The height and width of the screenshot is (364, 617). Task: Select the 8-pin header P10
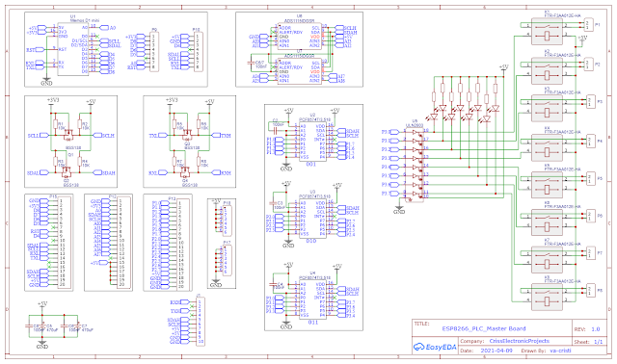(x=199, y=51)
